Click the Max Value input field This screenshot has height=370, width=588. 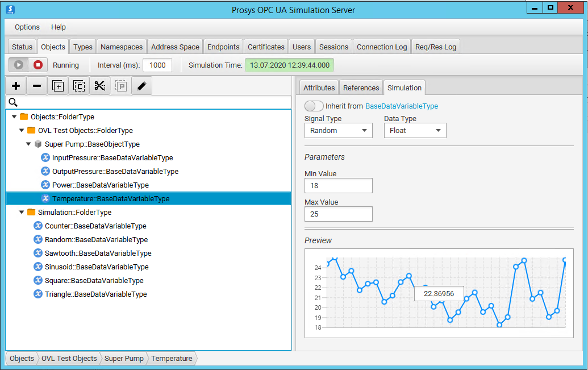338,214
